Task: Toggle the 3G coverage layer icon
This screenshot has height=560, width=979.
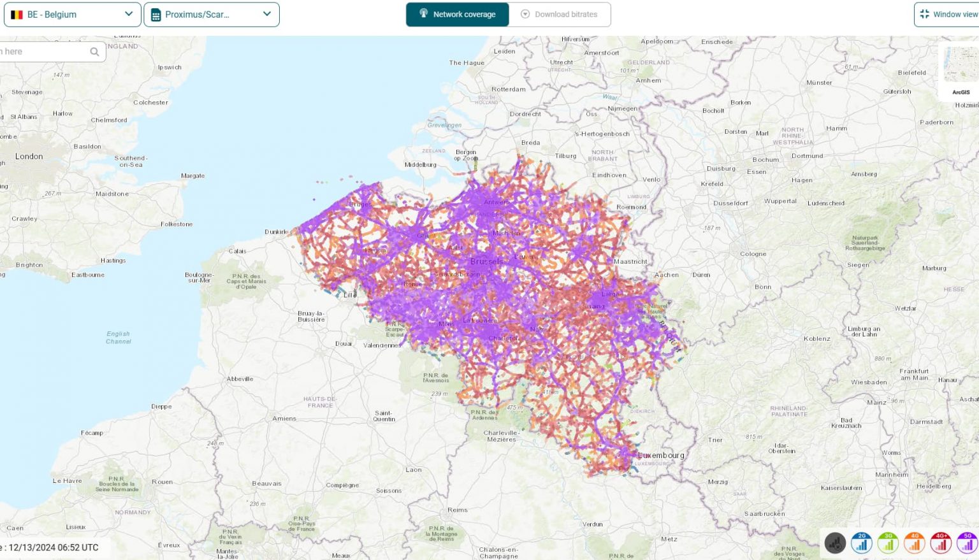Action: 888,543
